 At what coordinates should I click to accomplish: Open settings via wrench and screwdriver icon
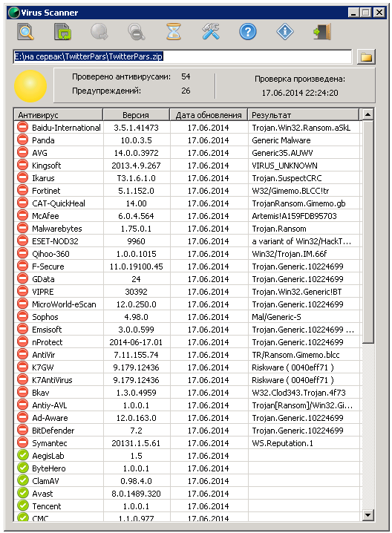pos(211,32)
